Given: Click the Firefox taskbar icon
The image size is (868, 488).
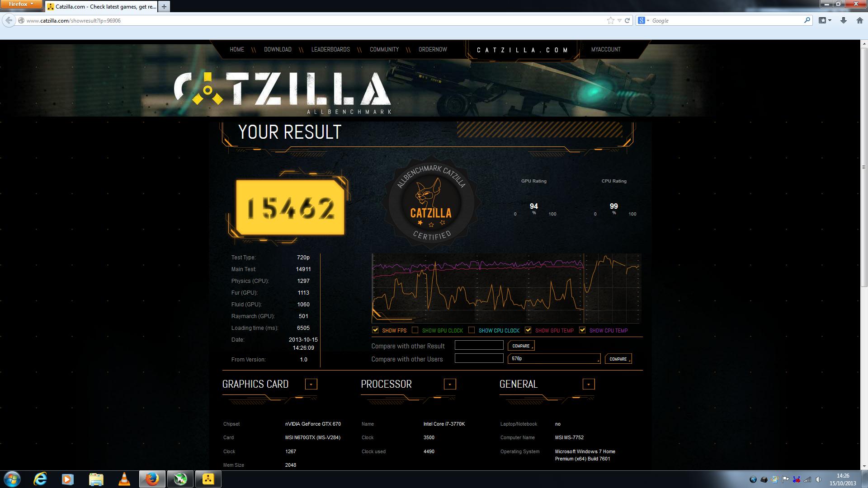Looking at the screenshot, I should pos(152,479).
